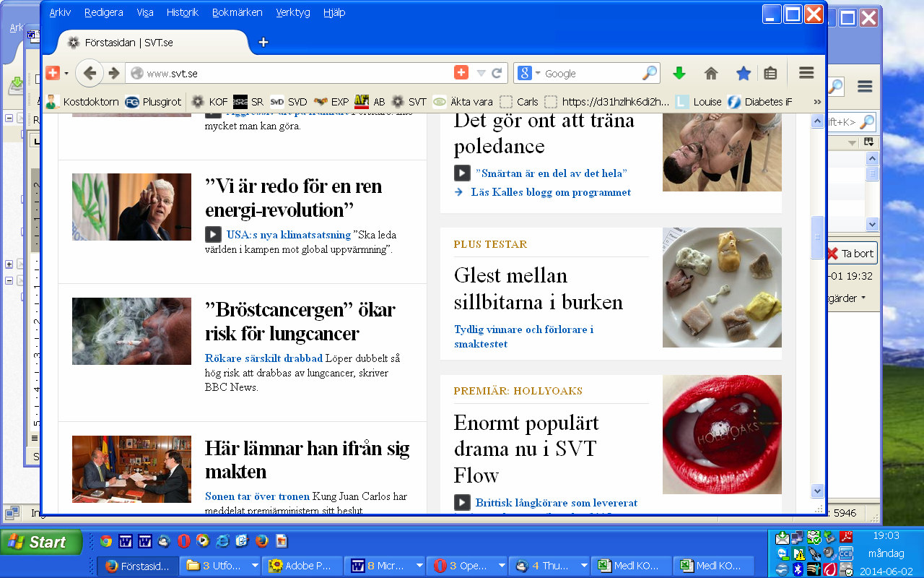Open the Historik menu
This screenshot has height=578, width=924.
pos(183,12)
